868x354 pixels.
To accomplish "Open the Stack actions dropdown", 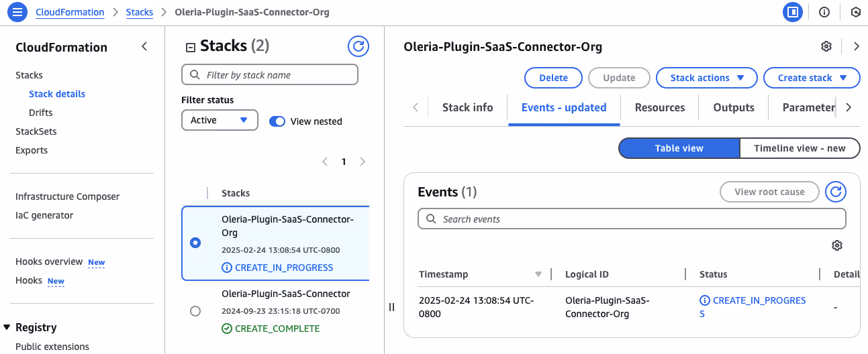I will [x=706, y=78].
